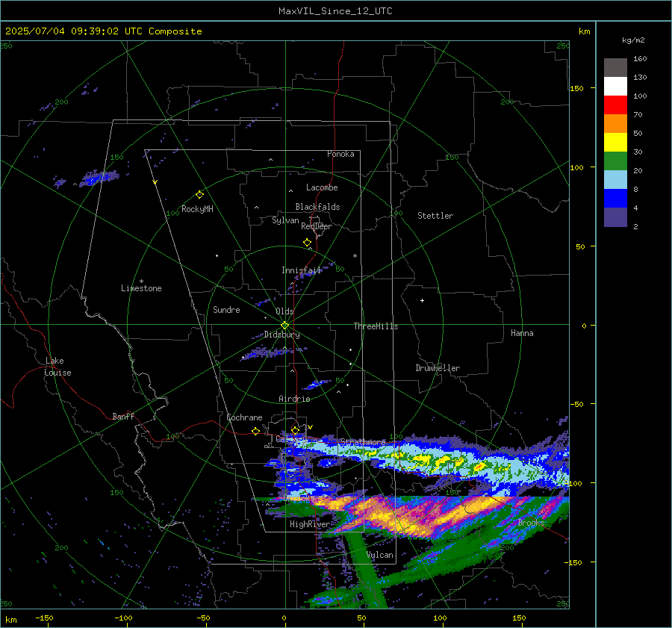
Task: Click the Ponoka city label
Action: click(x=340, y=154)
